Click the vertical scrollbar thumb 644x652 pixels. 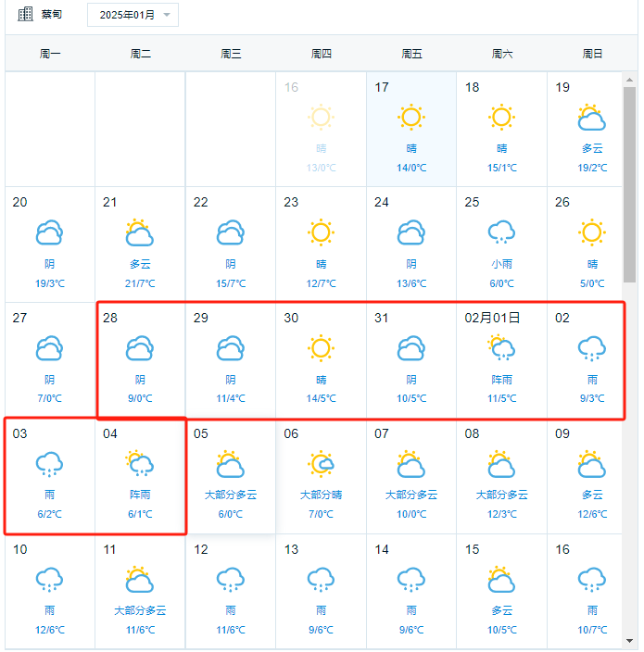629,184
